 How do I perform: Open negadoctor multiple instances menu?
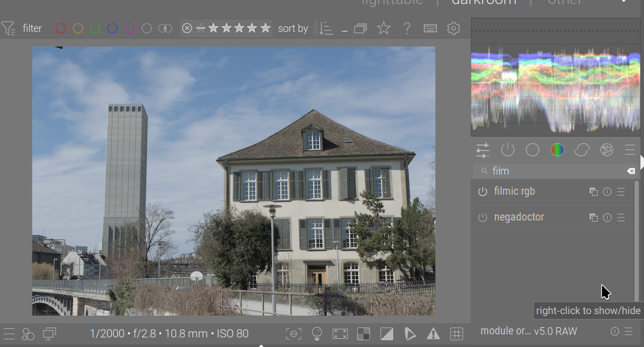pos(593,218)
